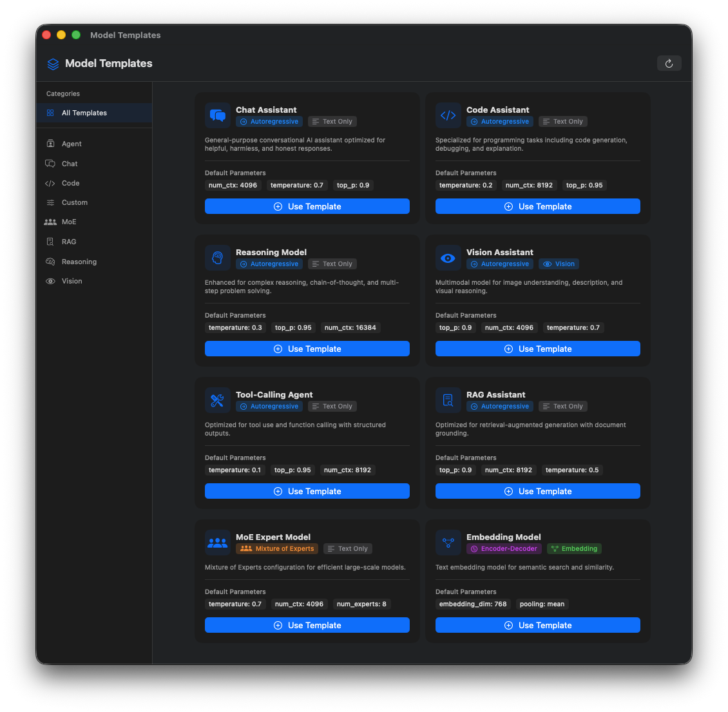Click the Chat Assistant speech bubbles icon

(218, 116)
